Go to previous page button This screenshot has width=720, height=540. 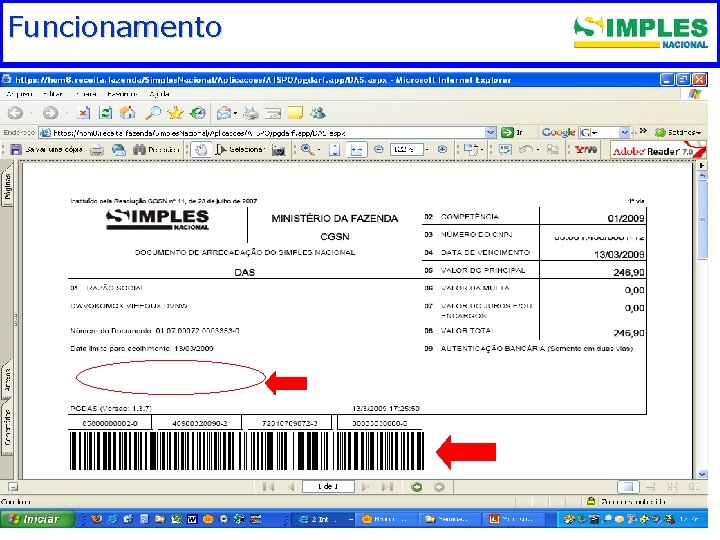(x=291, y=487)
